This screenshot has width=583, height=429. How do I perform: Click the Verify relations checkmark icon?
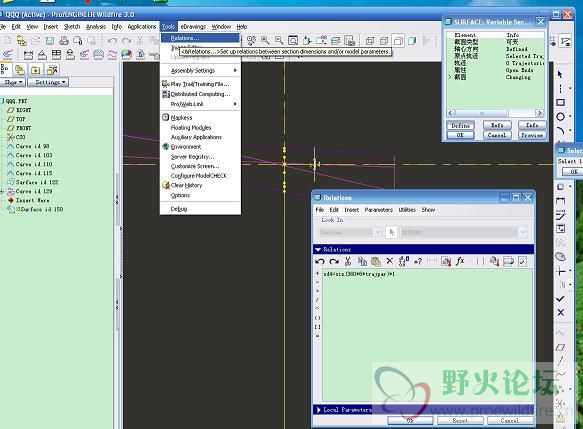pos(522,262)
